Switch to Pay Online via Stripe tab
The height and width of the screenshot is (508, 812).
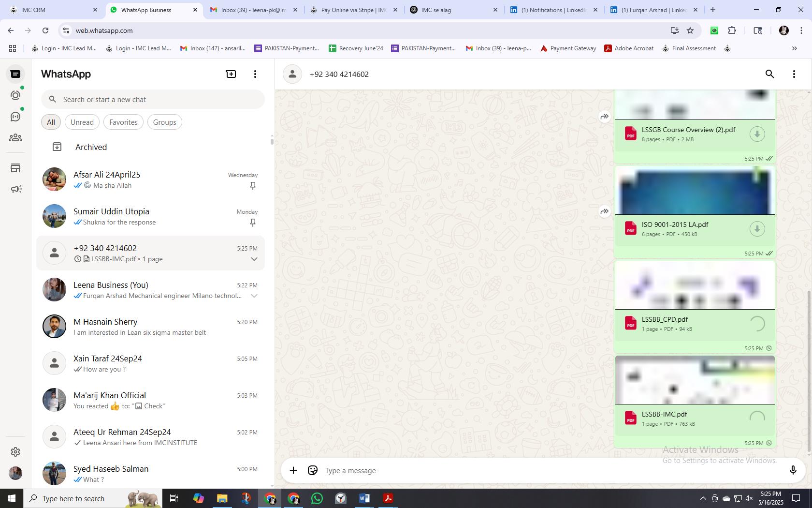point(354,10)
